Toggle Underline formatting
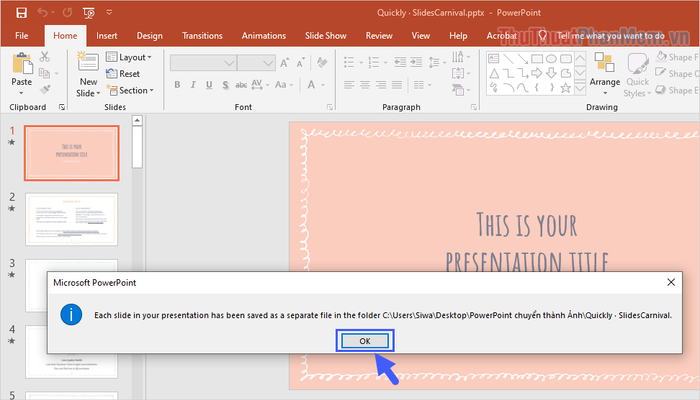The width and height of the screenshot is (700, 400). click(209, 85)
